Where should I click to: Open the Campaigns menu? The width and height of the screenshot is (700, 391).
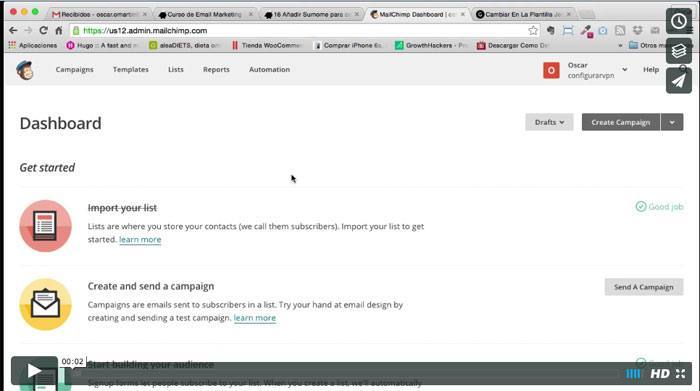[x=75, y=70]
